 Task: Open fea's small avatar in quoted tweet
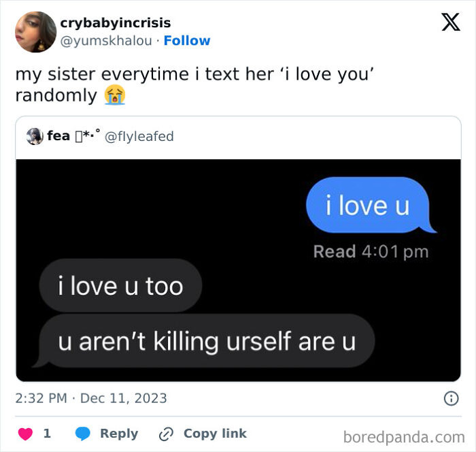click(x=35, y=136)
